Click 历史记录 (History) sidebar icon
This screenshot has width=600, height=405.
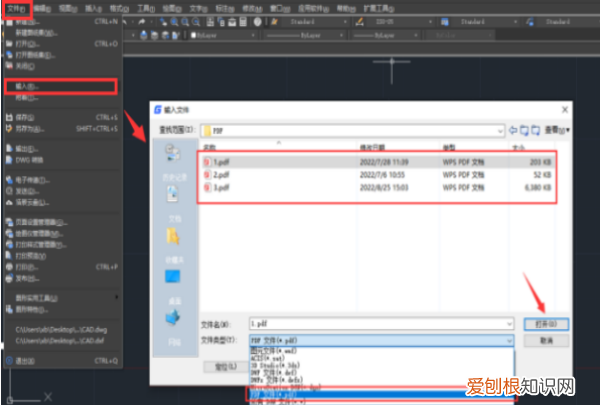tap(173, 152)
